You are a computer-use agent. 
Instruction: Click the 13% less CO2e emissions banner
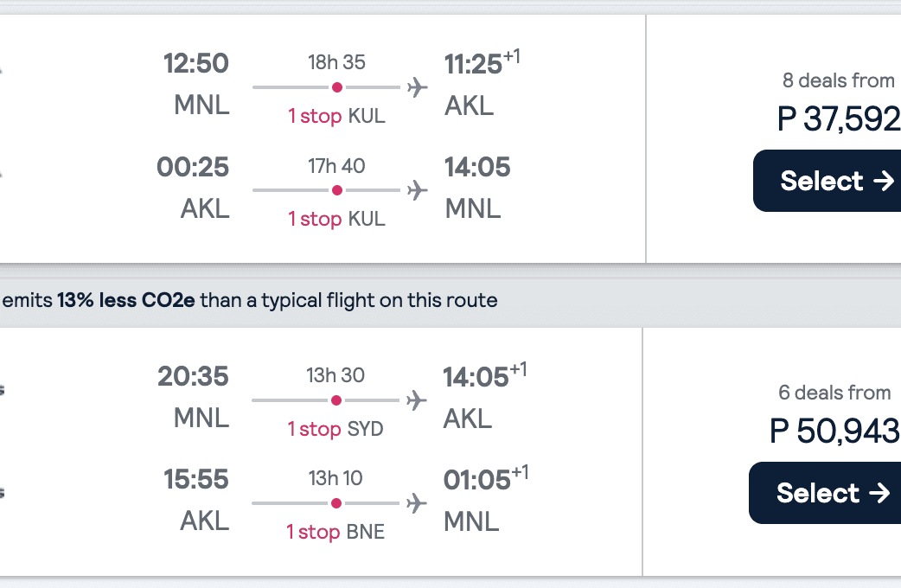(251, 301)
